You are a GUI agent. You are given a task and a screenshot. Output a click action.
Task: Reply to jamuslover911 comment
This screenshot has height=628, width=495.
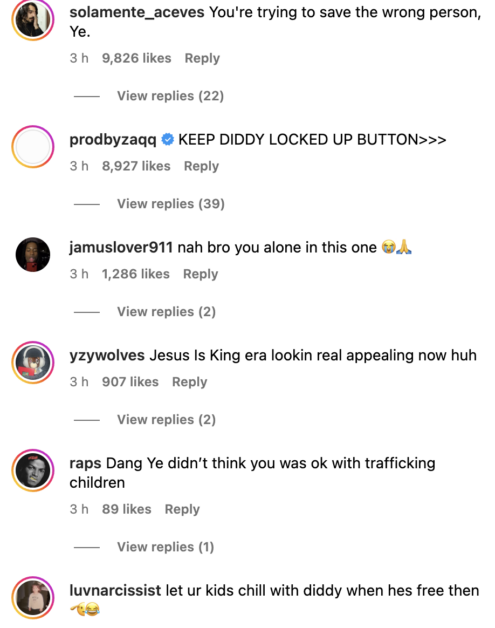[x=201, y=274]
